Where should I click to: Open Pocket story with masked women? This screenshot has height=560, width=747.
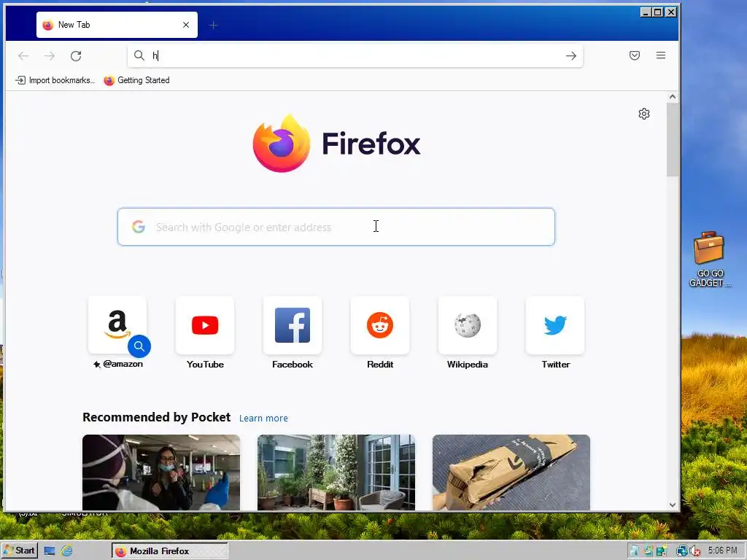pyautogui.click(x=161, y=472)
